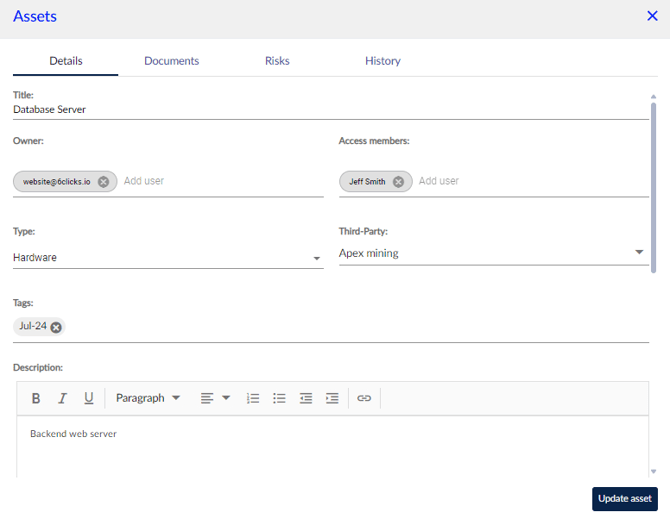Toggle underline formatting in description editor

88,398
